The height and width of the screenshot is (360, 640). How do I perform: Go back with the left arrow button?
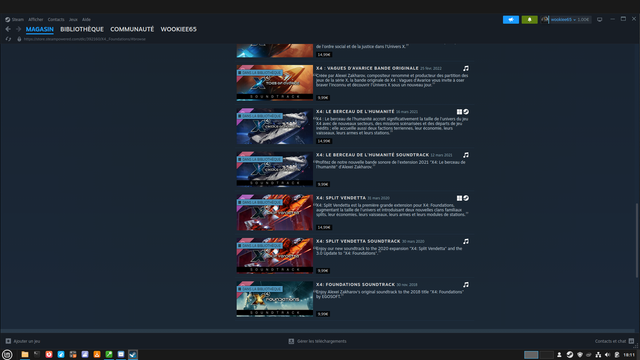(8, 29)
